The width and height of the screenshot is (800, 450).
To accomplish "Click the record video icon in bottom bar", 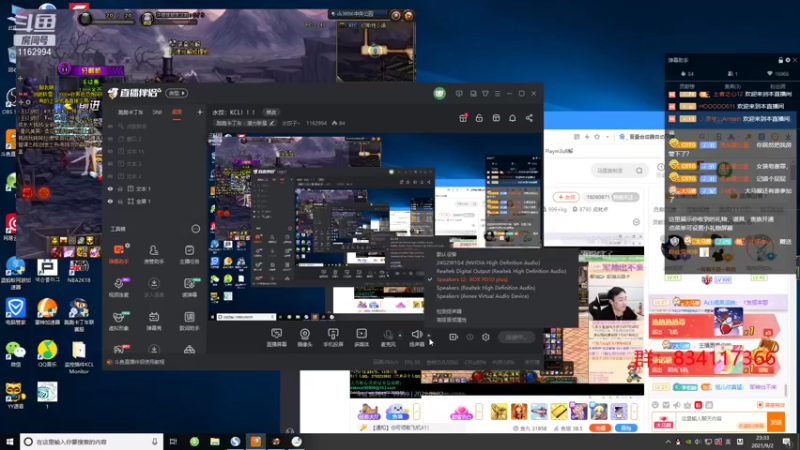I will tap(453, 337).
